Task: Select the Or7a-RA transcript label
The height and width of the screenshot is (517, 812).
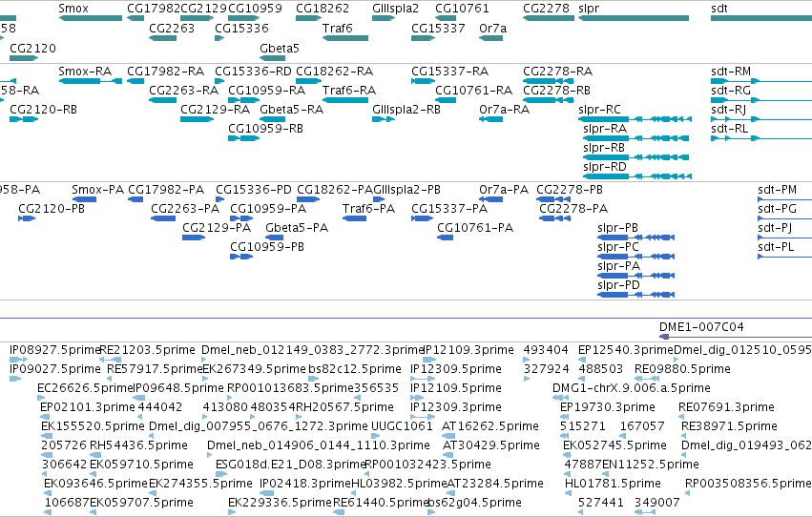Action: (x=505, y=109)
